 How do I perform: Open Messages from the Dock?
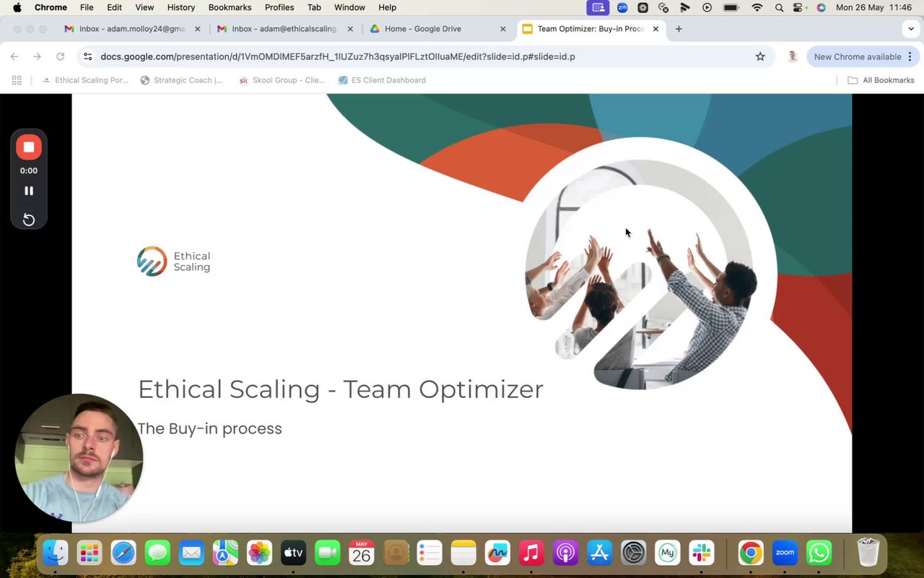pyautogui.click(x=157, y=553)
